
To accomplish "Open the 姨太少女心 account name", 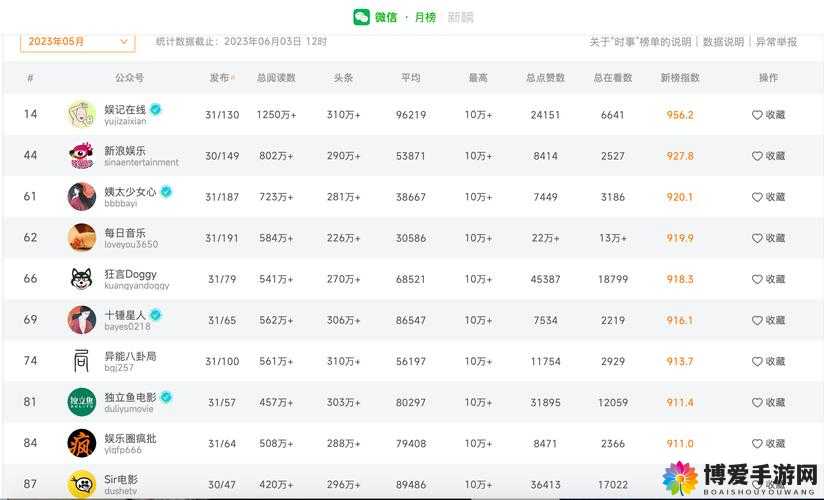I will [130, 191].
